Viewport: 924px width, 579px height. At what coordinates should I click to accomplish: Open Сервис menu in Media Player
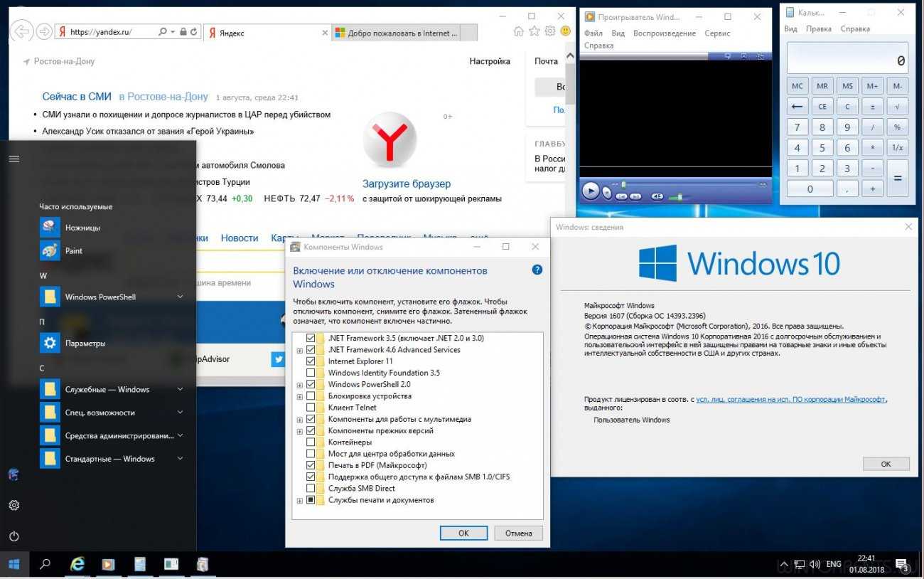tap(717, 33)
